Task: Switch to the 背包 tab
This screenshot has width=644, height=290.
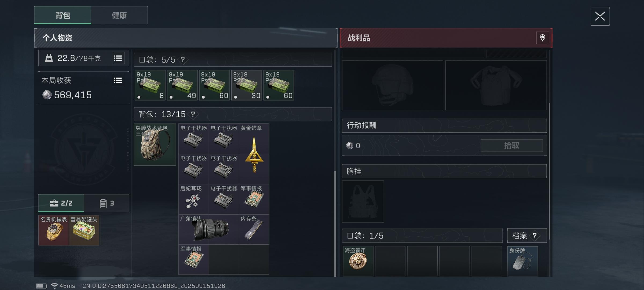Action: click(x=63, y=15)
